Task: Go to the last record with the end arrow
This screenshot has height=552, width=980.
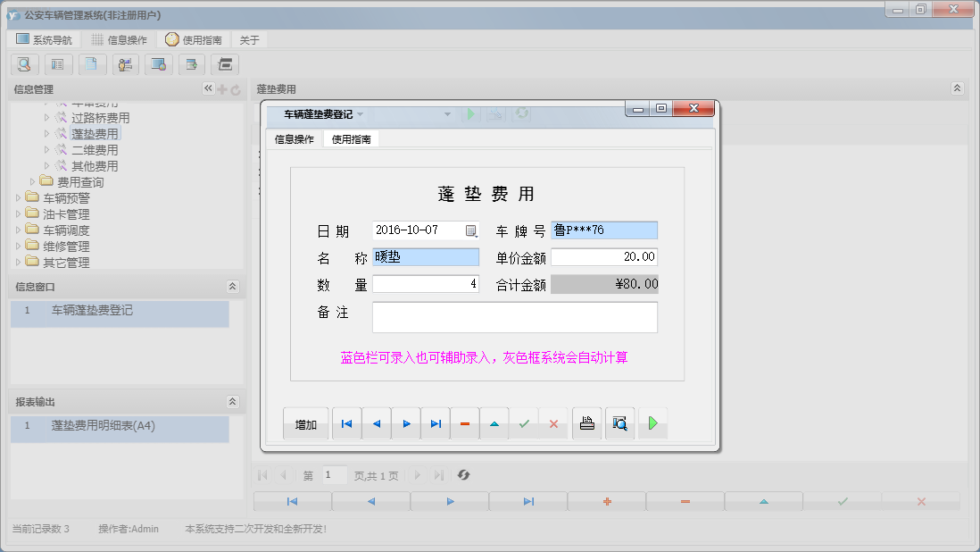Action: pyautogui.click(x=435, y=422)
